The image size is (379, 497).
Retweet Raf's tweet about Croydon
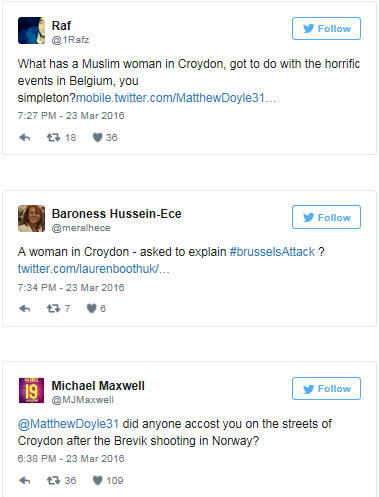click(53, 137)
